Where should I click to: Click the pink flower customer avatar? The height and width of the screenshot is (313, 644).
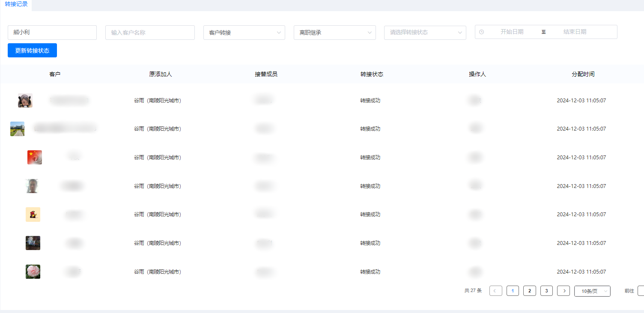(33, 271)
